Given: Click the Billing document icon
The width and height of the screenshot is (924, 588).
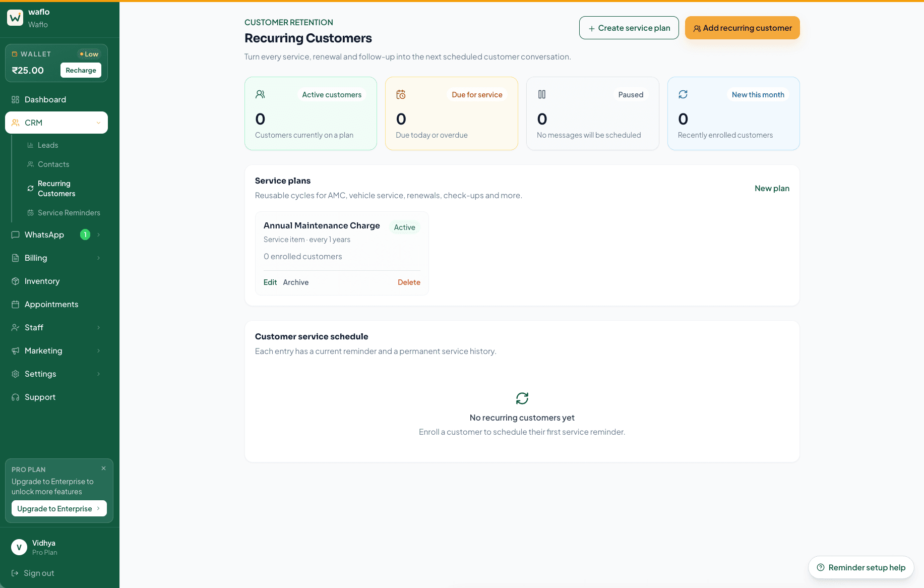Looking at the screenshot, I should (15, 258).
